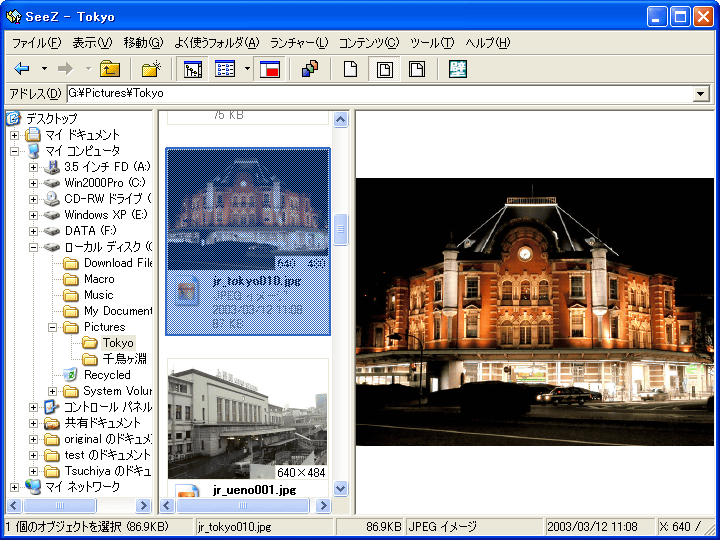720x540 pixels.
Task: Click the overlapping windows toolbar icon
Action: 309,69
